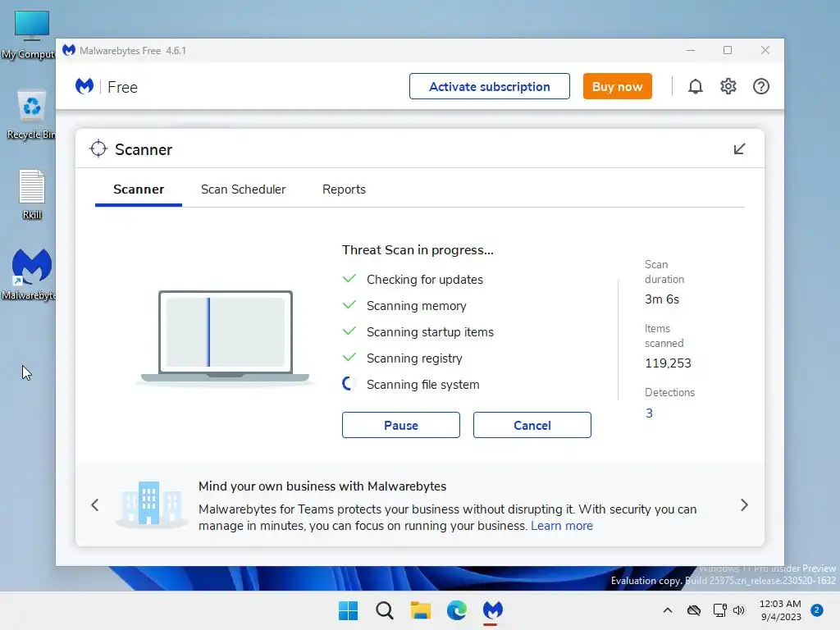Follow the Learn more link
This screenshot has height=630, width=840.
pyautogui.click(x=561, y=526)
